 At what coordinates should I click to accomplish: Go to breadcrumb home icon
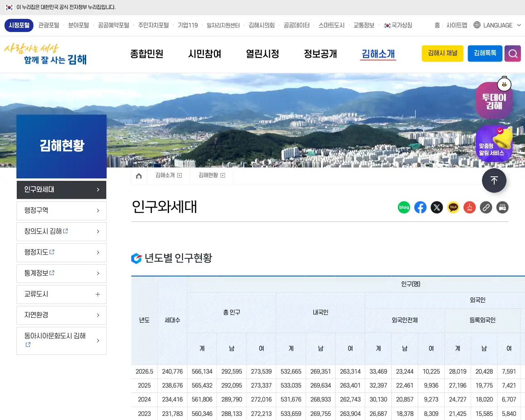139,176
